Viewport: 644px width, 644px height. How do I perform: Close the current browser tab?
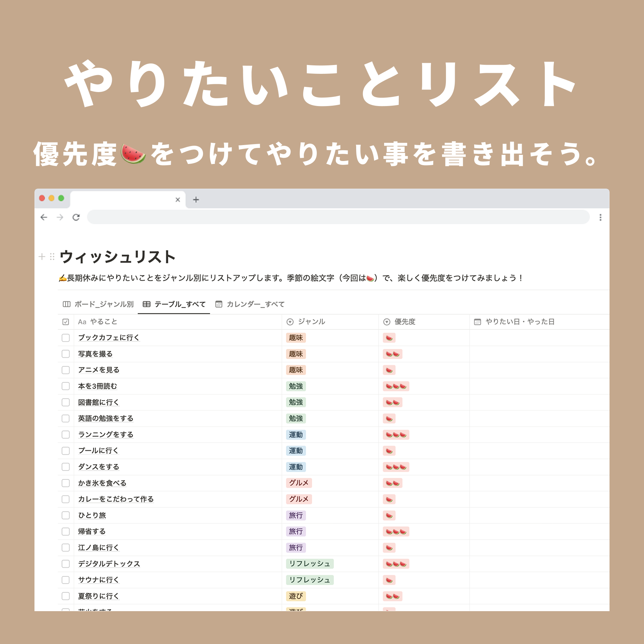[178, 200]
